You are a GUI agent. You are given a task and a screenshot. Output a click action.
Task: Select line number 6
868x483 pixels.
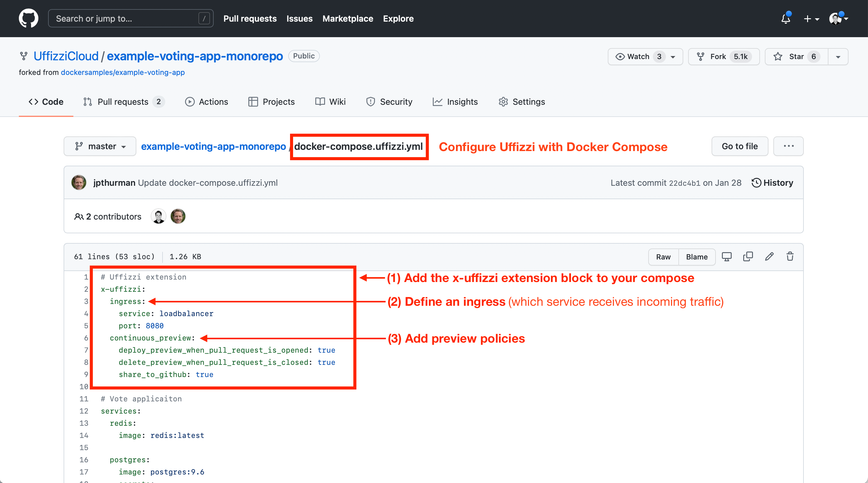click(86, 338)
